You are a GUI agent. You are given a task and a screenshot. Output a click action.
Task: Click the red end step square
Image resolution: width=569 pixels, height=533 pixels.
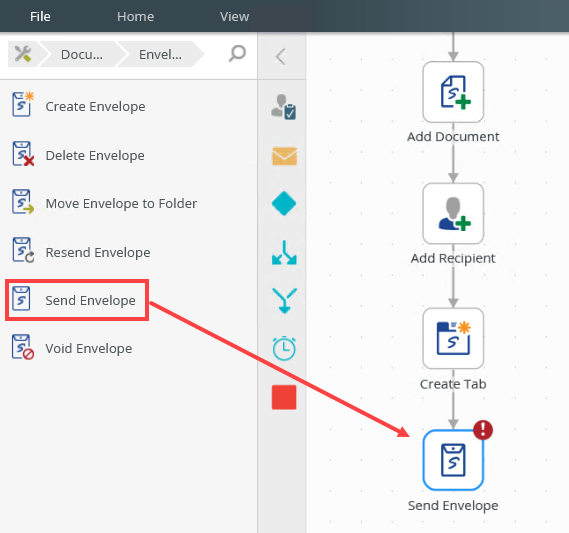284,397
